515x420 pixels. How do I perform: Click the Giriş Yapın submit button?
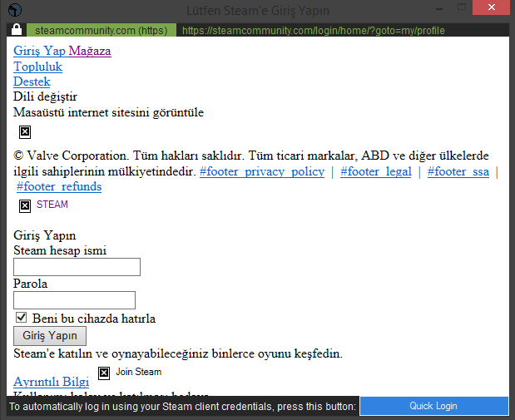50,336
